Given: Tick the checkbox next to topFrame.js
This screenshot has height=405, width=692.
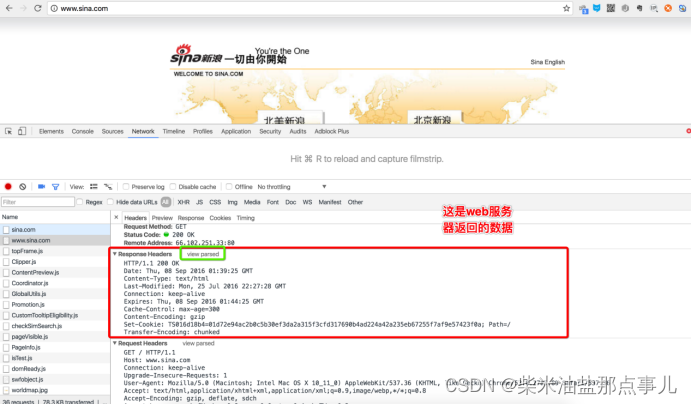Looking at the screenshot, I should pos(6,251).
